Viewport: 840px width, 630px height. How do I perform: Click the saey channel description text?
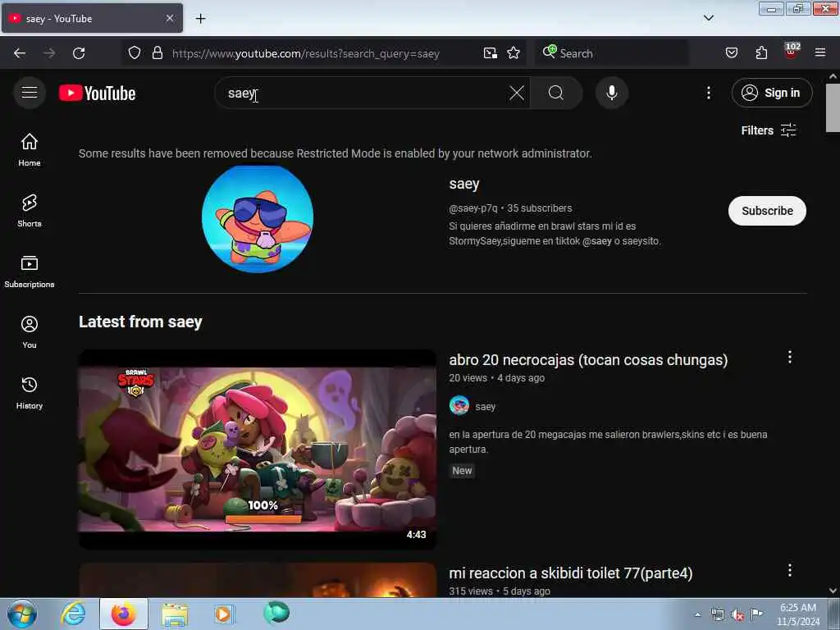tap(555, 234)
